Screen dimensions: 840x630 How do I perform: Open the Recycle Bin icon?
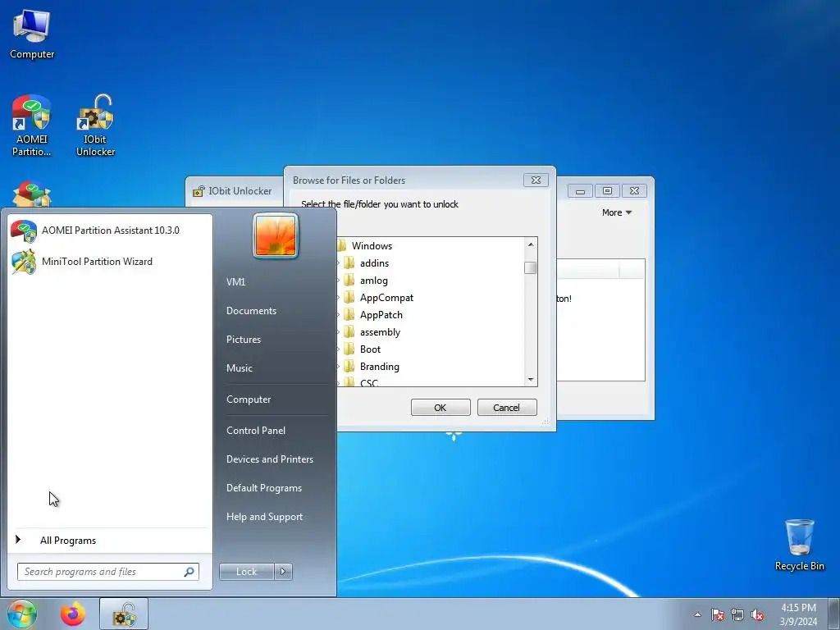pos(799,545)
